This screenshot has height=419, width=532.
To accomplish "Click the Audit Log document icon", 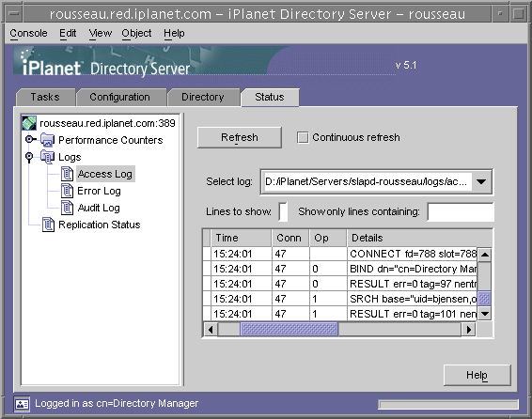I will pos(67,208).
